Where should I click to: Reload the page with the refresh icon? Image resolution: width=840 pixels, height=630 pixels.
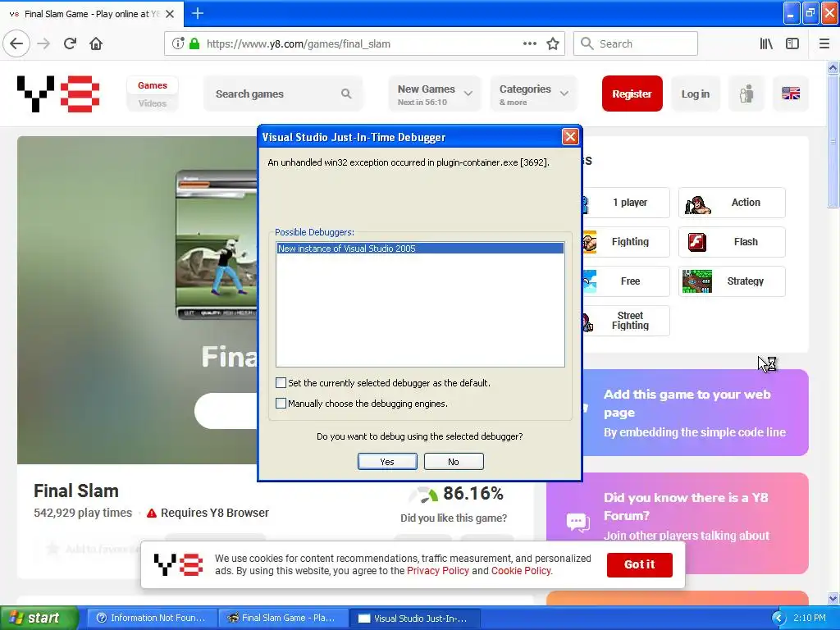70,43
